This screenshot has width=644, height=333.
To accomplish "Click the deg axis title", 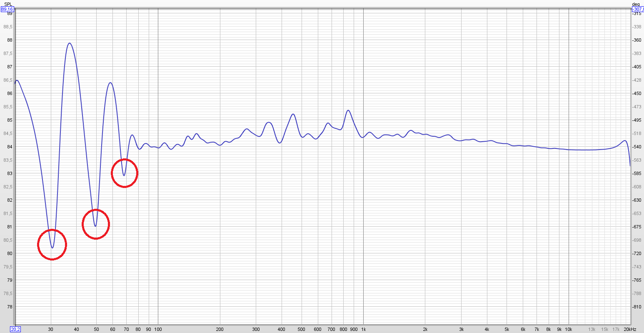I will (x=635, y=4).
